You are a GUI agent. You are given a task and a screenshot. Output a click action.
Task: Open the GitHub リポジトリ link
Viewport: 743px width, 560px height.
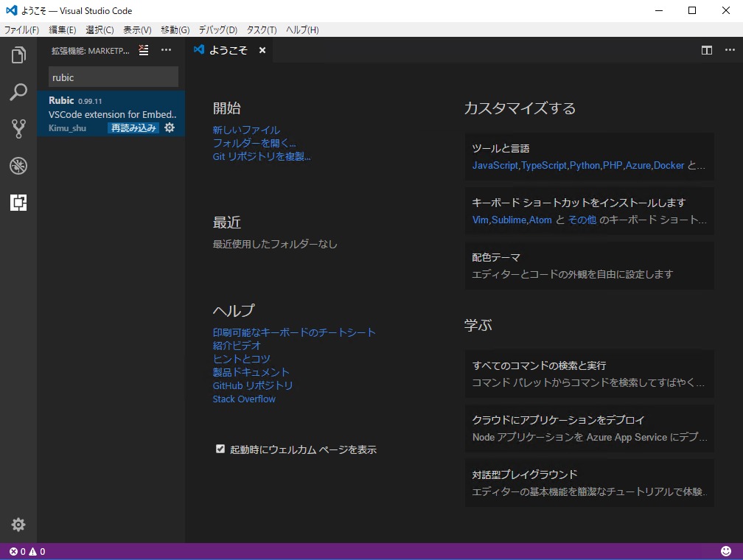pyautogui.click(x=253, y=385)
